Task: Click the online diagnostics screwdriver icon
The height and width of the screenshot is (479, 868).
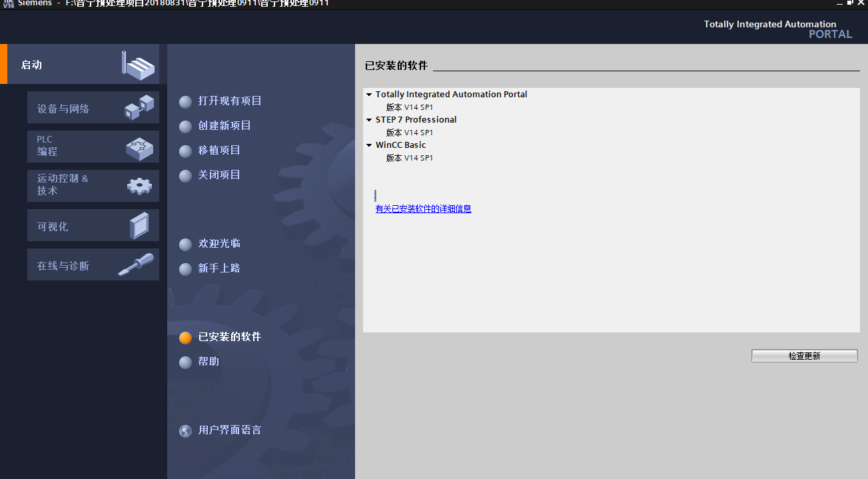Action: 136,265
